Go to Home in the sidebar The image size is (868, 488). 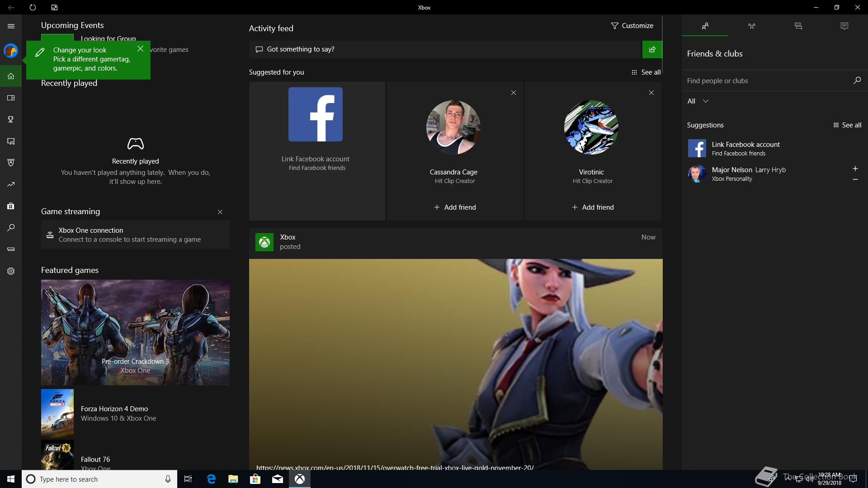pos(11,76)
